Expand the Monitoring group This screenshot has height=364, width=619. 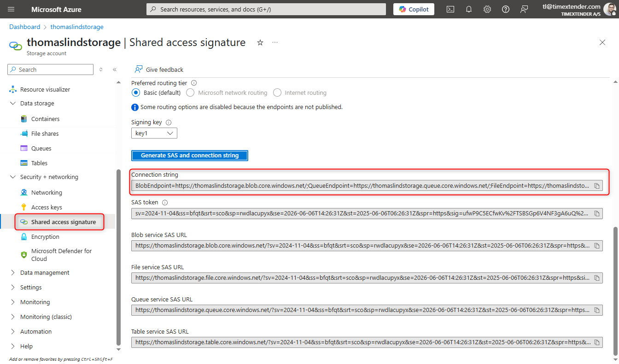[x=13, y=302]
